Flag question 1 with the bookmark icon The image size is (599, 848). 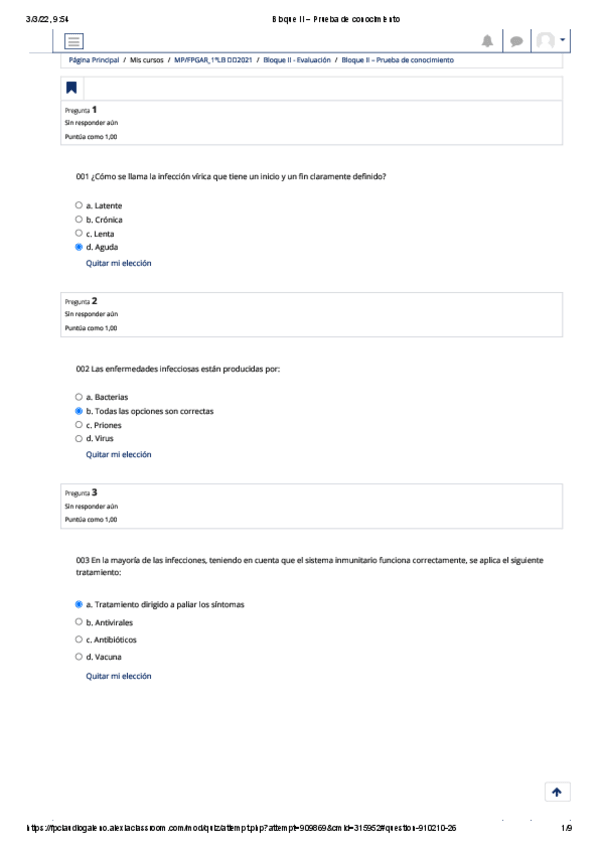point(71,88)
